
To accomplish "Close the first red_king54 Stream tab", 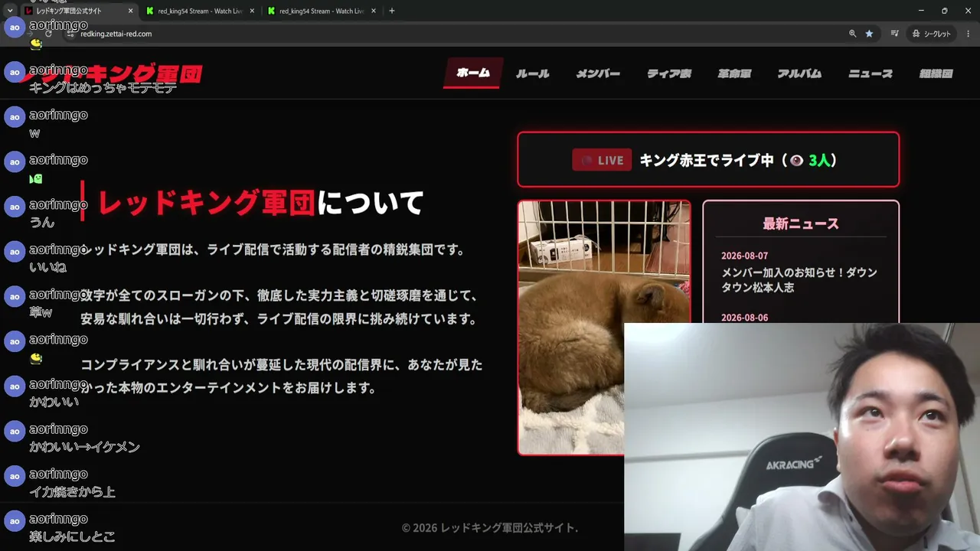I will pyautogui.click(x=252, y=11).
